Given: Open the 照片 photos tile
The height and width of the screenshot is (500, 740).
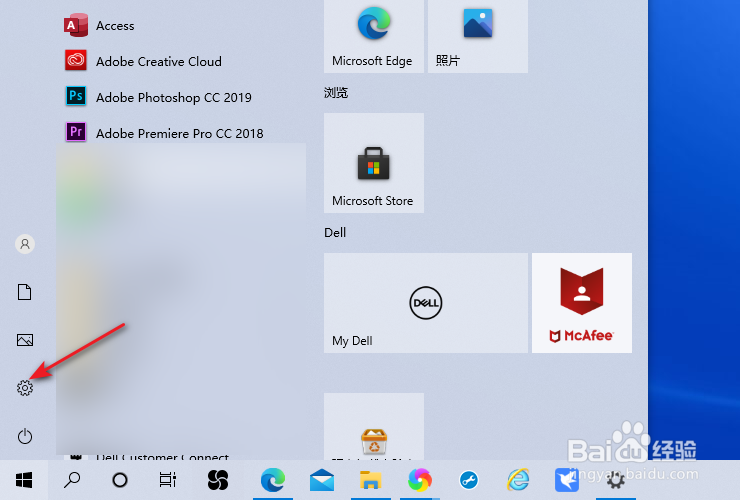Looking at the screenshot, I should pos(478,36).
